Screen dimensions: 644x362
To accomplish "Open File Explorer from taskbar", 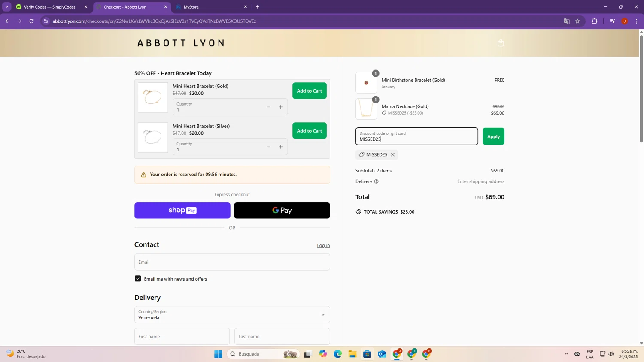I will [x=352, y=354].
